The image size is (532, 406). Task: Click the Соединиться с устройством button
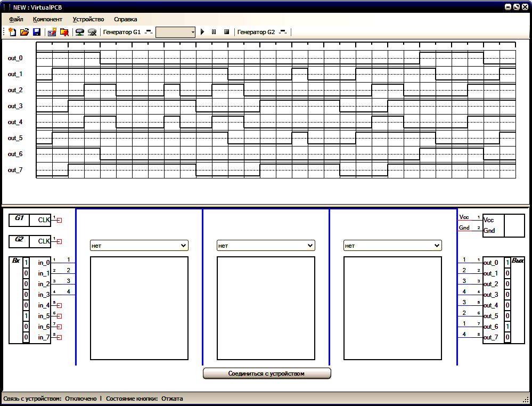click(x=267, y=373)
